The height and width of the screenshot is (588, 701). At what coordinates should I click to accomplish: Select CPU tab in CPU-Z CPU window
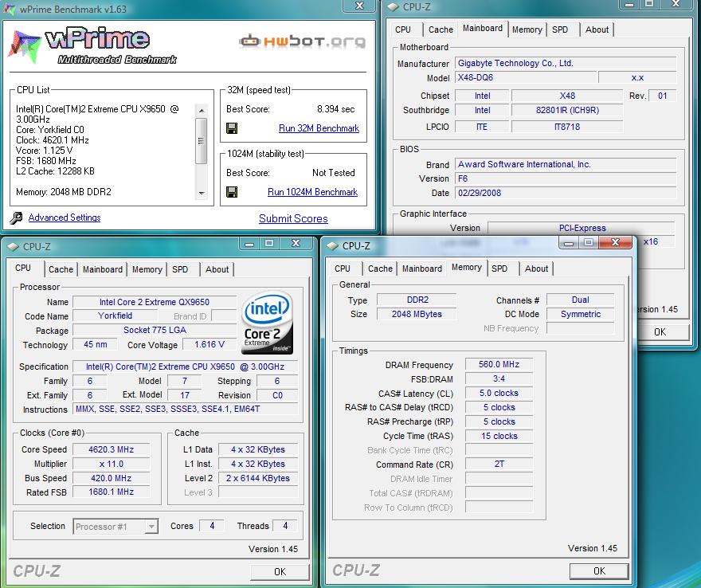coord(23,269)
